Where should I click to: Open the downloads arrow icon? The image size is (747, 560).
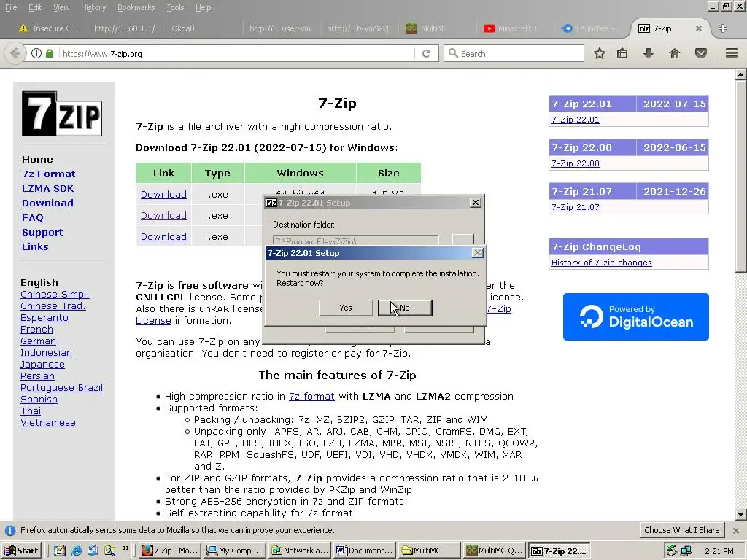(x=648, y=53)
